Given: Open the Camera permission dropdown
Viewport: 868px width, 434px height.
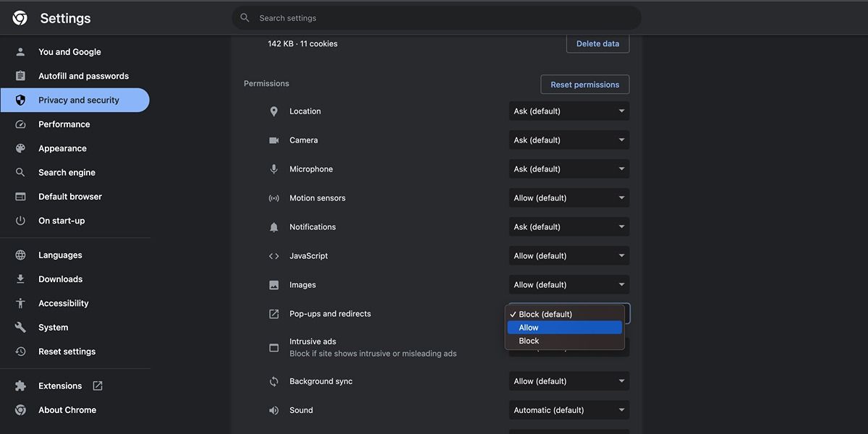Looking at the screenshot, I should (x=569, y=140).
